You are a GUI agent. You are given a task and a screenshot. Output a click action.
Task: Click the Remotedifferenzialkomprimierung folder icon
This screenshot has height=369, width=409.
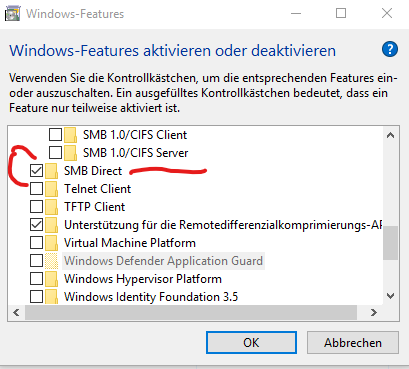point(51,225)
